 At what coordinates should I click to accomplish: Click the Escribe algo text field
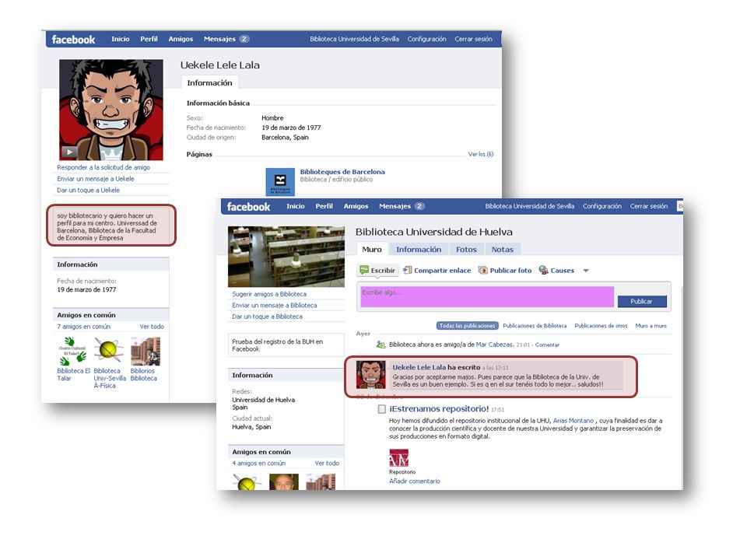487,296
